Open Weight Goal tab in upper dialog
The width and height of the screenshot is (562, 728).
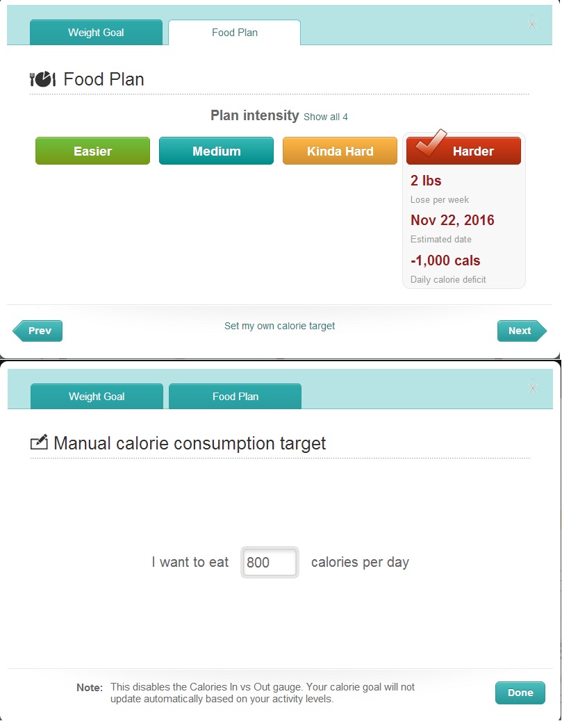tap(96, 33)
